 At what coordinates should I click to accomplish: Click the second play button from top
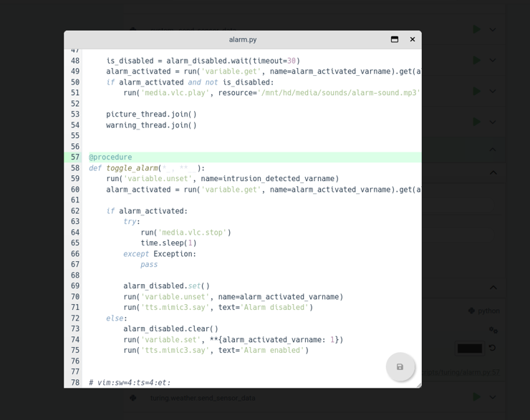click(x=476, y=60)
